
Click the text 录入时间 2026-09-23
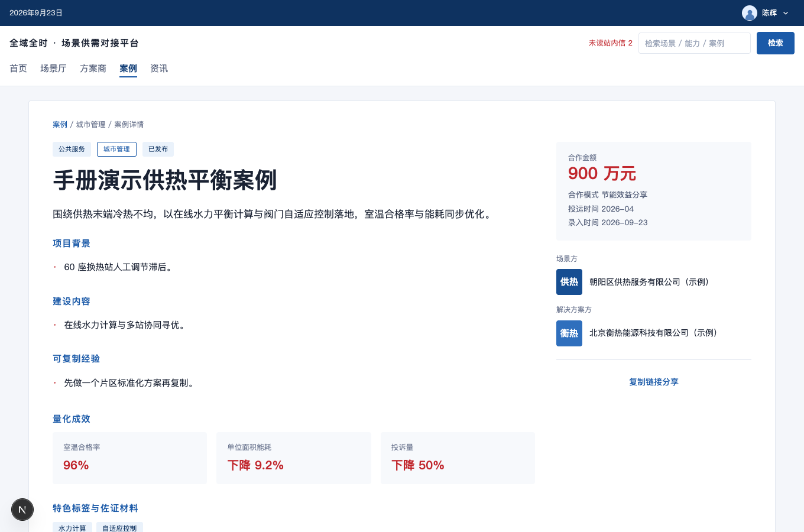point(608,223)
